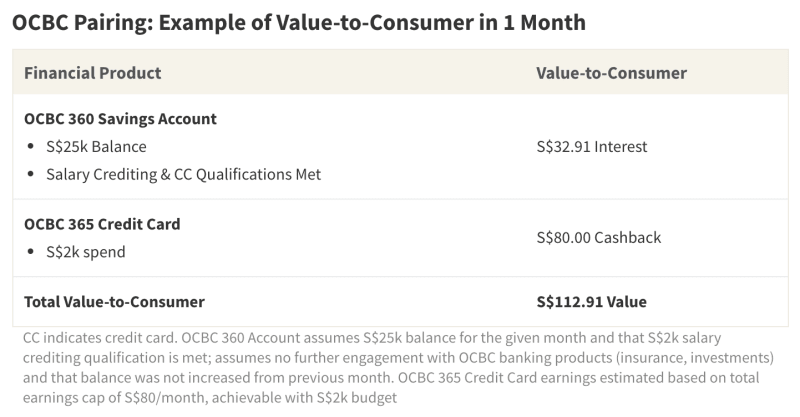Image resolution: width=800 pixels, height=417 pixels.
Task: Click the S$112.91 Value total
Action: click(x=591, y=301)
